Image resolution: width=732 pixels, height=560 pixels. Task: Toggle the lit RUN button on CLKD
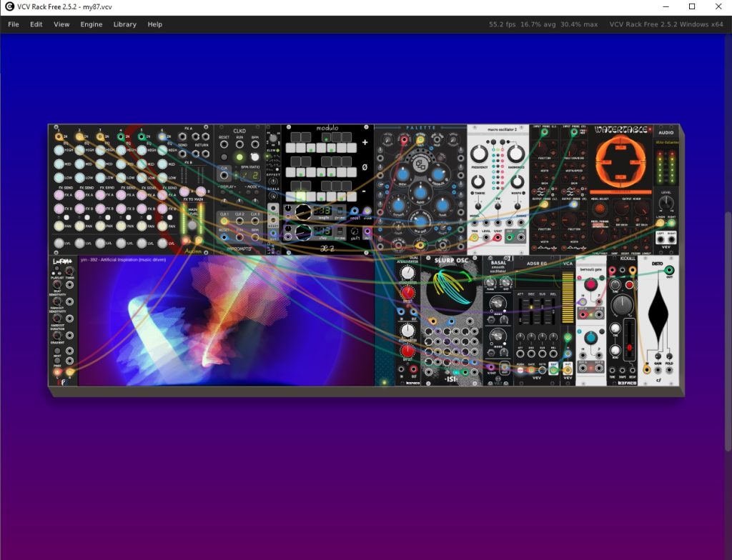[x=239, y=157]
